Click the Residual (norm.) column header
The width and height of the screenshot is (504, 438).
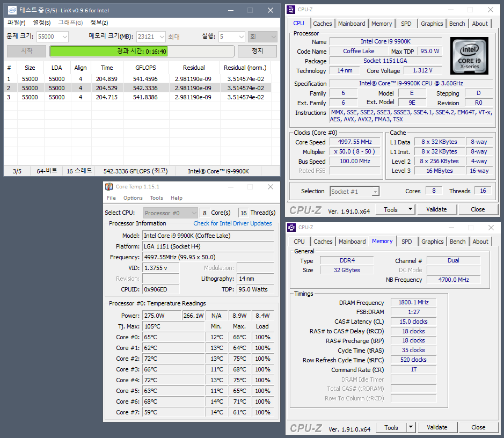(x=245, y=68)
